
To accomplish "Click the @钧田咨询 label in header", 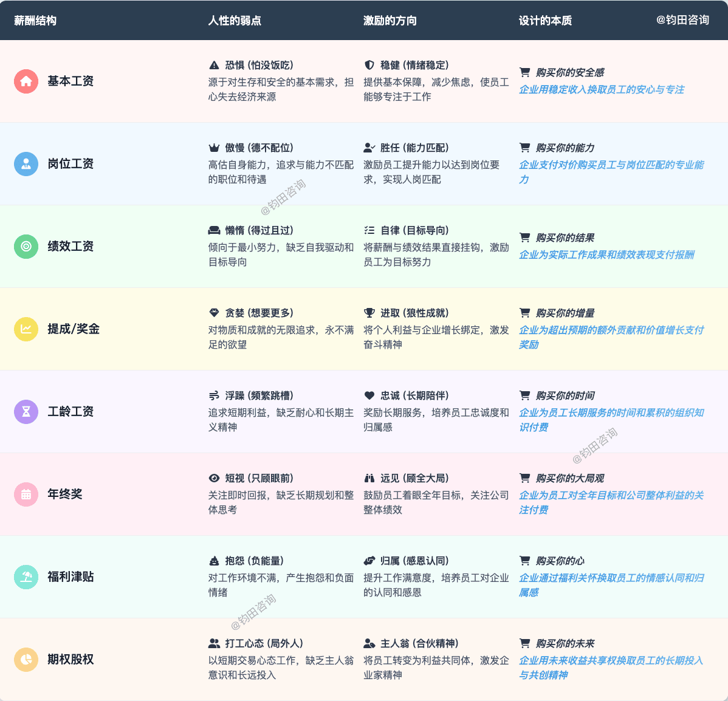I will pyautogui.click(x=682, y=20).
